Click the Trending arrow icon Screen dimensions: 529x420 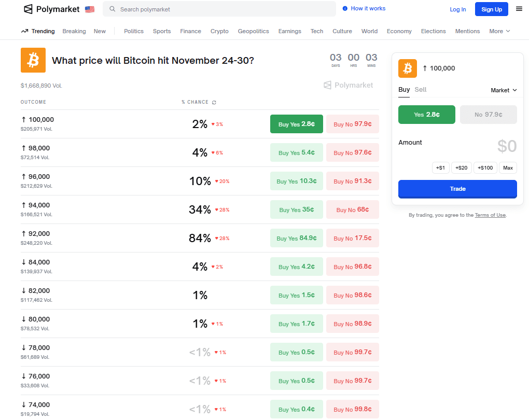pyautogui.click(x=24, y=31)
